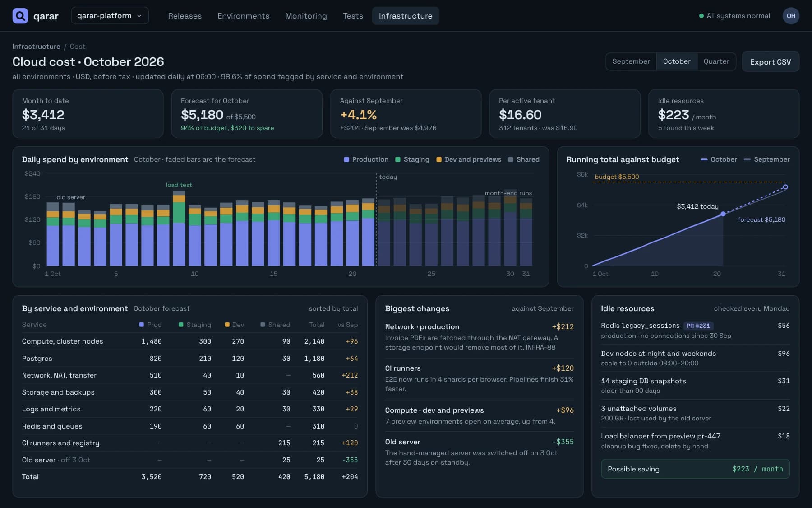The image size is (812, 508).
Task: Click the Export CSV button
Action: click(770, 62)
